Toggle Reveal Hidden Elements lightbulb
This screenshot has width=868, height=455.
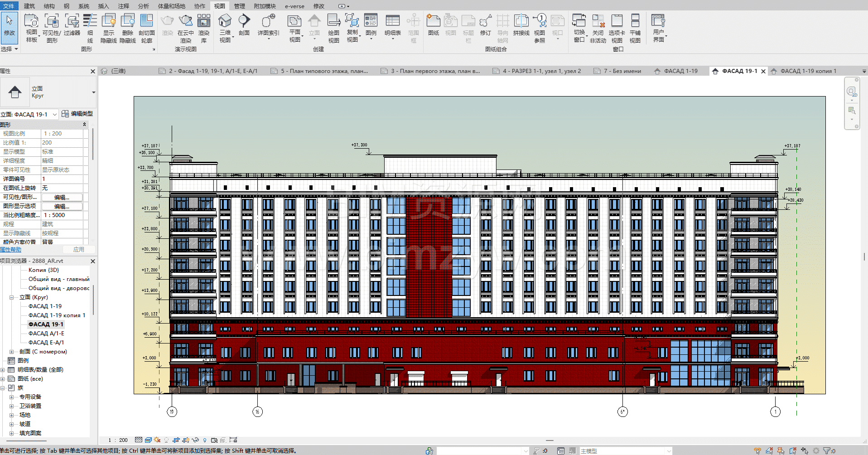(x=205, y=440)
